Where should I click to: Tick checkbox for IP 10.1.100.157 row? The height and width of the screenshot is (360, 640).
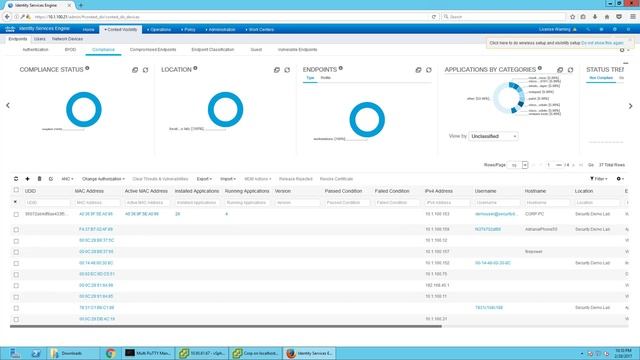(x=16, y=252)
